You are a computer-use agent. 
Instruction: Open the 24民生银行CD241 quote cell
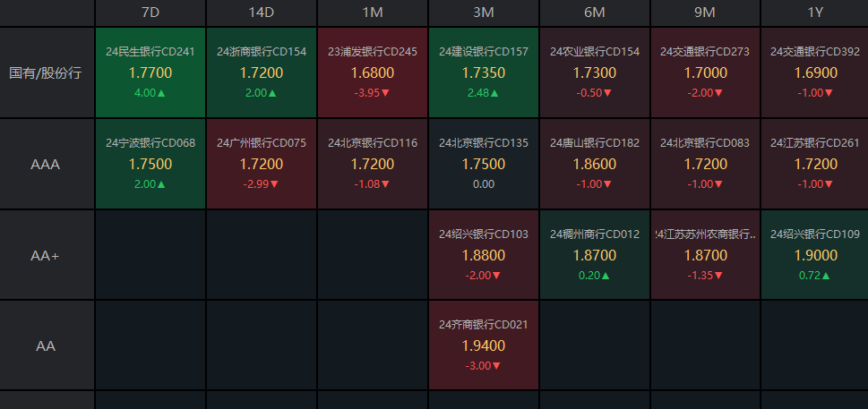pos(150,72)
